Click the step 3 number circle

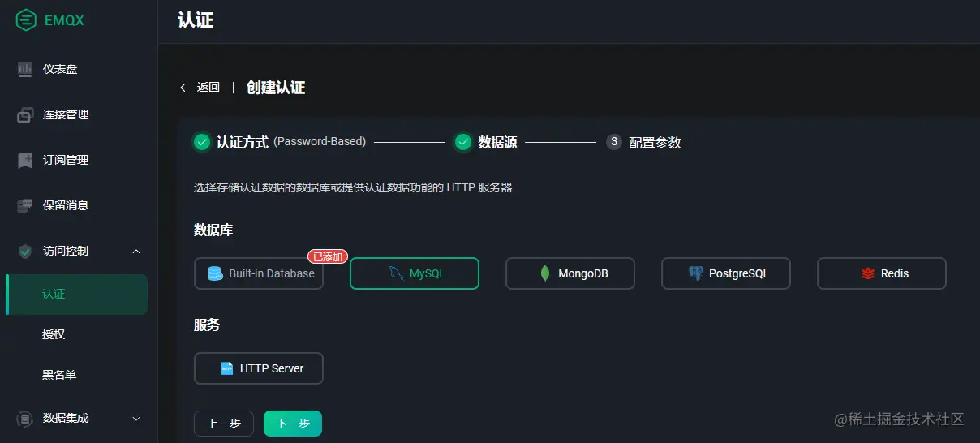point(614,142)
